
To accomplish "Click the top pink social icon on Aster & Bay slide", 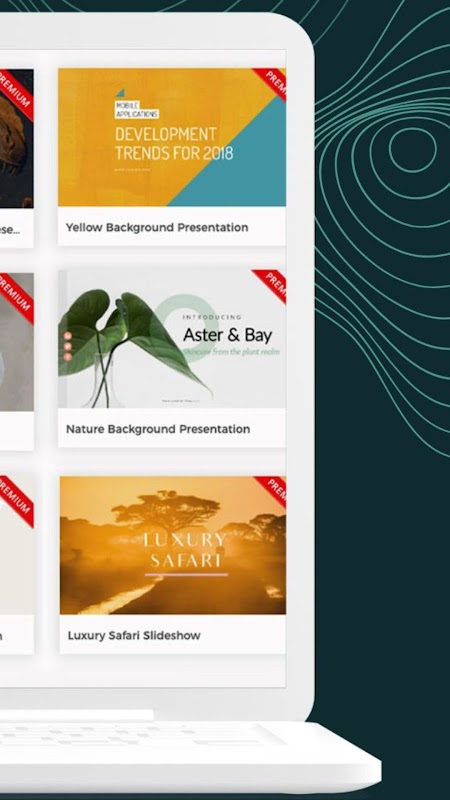I will point(68,336).
